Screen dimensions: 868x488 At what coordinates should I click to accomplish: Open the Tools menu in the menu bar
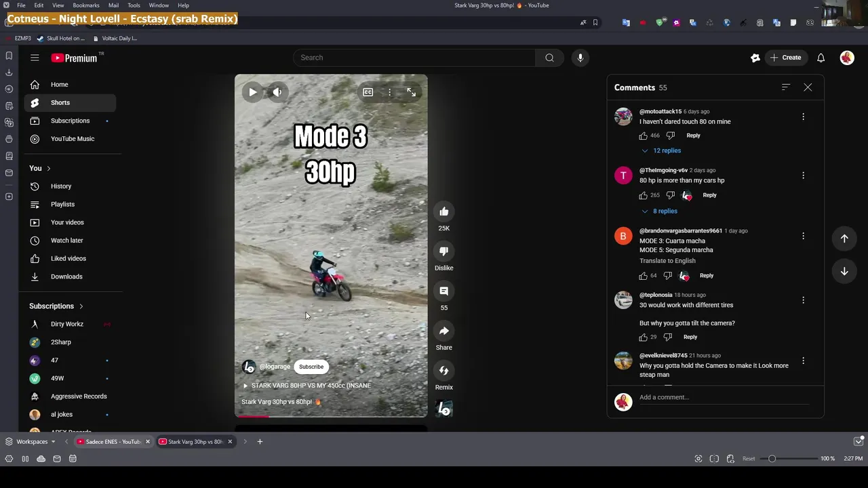tap(134, 5)
